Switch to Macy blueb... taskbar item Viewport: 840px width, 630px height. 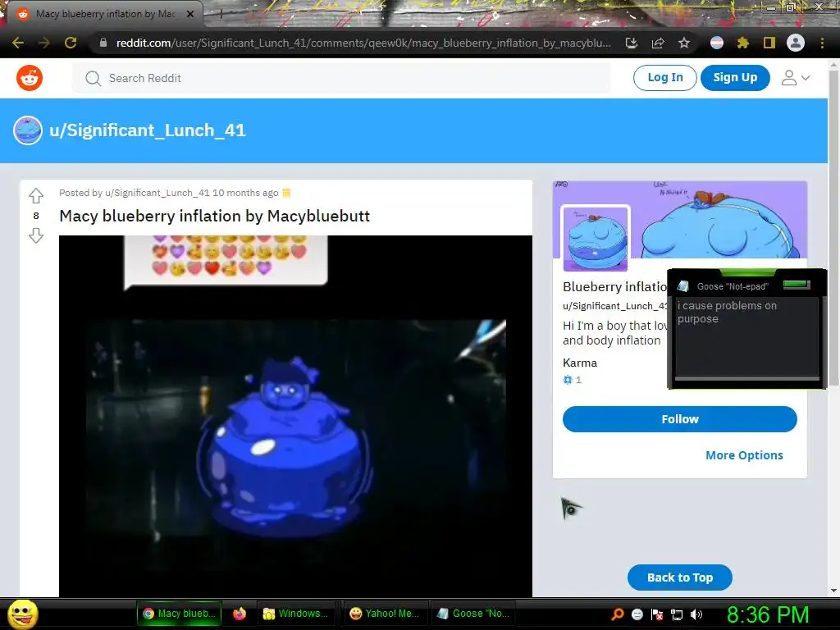tap(180, 614)
